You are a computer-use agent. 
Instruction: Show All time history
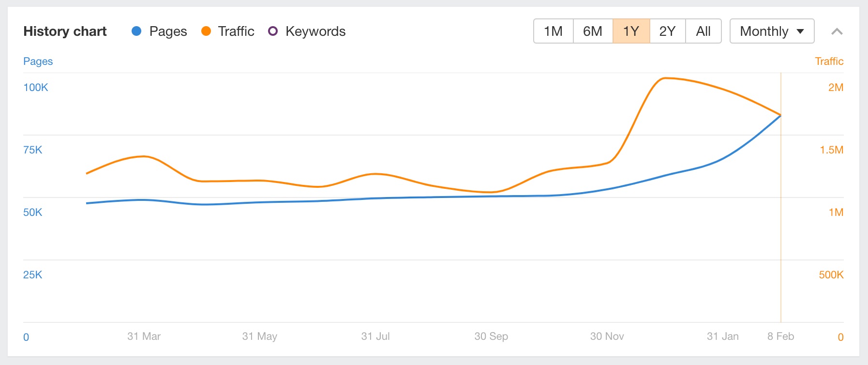pyautogui.click(x=703, y=31)
